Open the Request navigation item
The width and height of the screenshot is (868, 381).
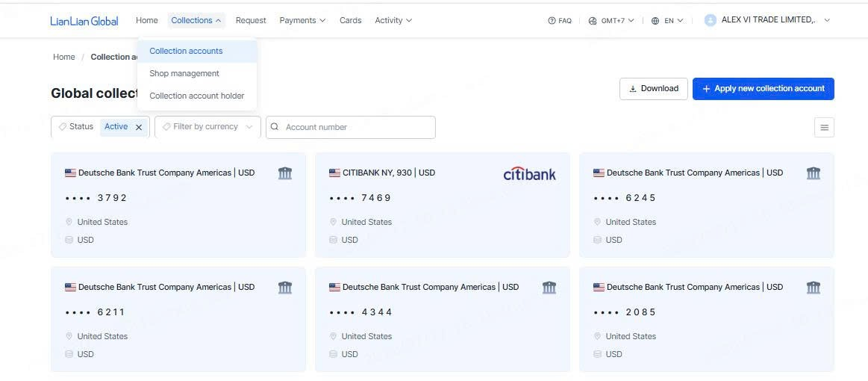[x=251, y=20]
